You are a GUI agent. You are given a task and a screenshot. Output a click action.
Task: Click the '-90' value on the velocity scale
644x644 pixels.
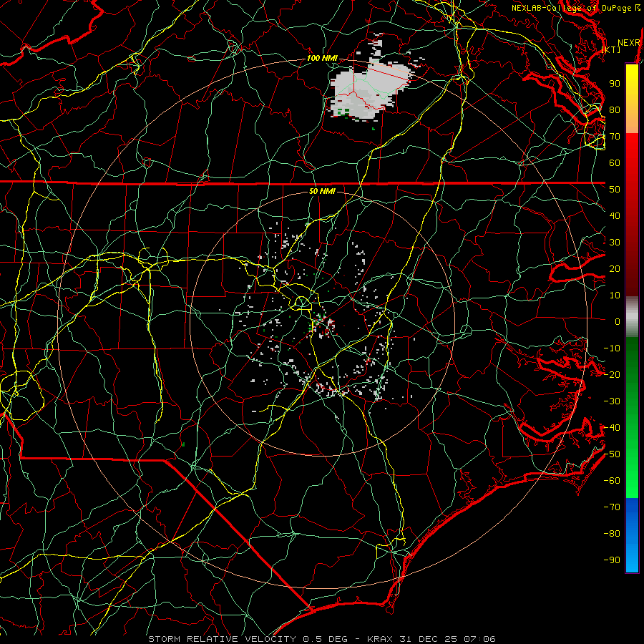pos(612,560)
